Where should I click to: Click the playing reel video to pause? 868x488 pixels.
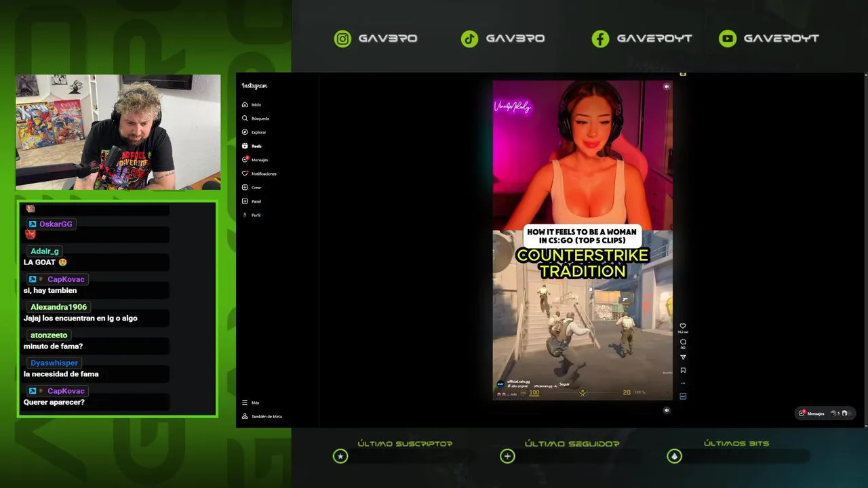pos(583,241)
